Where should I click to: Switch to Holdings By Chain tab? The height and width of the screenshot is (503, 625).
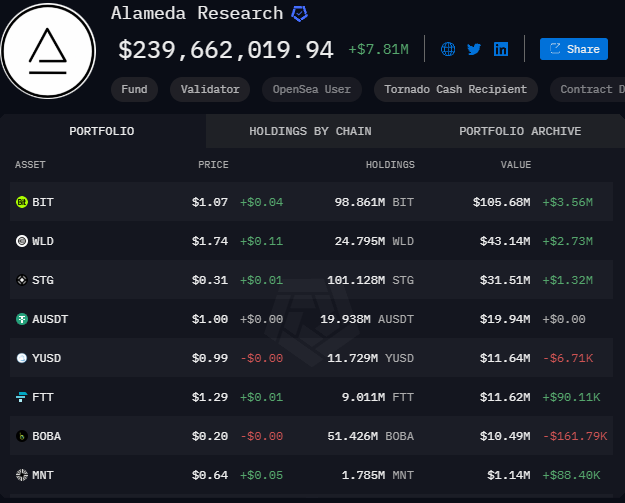(310, 131)
